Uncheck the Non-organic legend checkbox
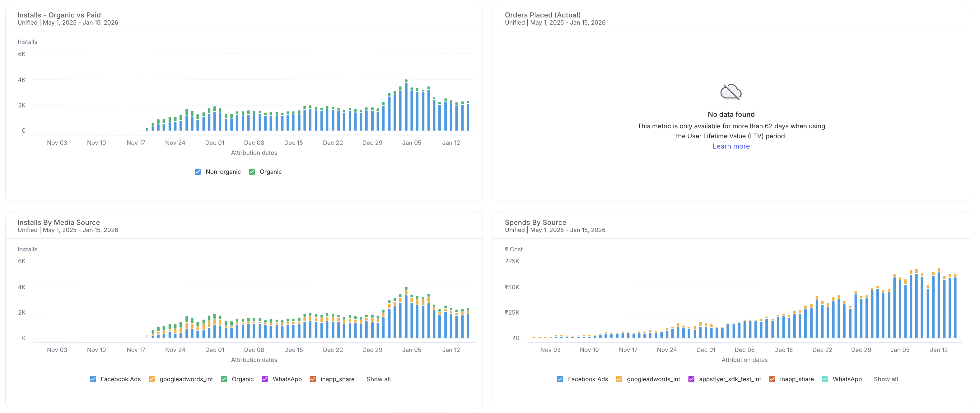Image resolution: width=980 pixels, height=413 pixels. (198, 172)
